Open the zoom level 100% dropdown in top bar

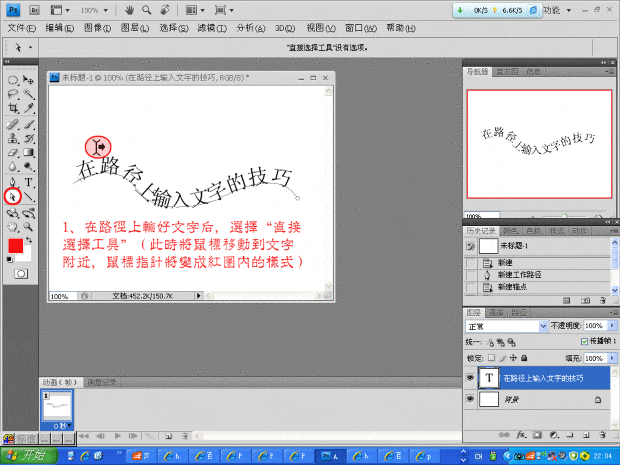pos(106,9)
